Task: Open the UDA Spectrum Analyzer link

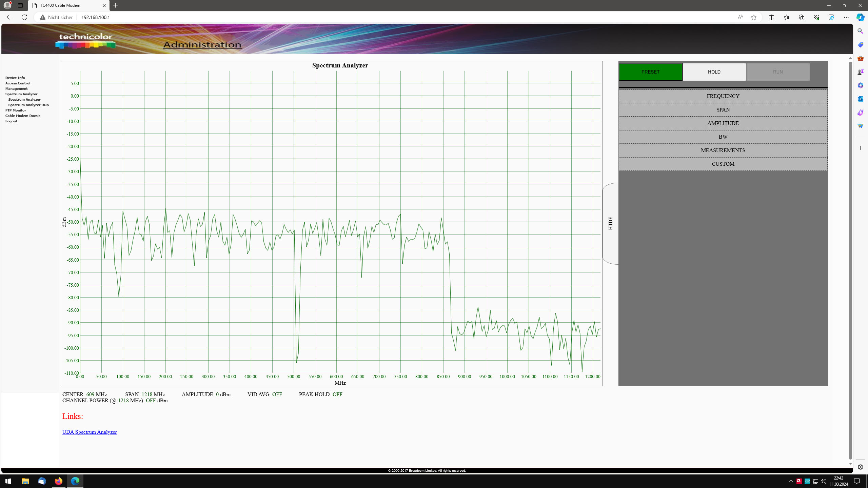Action: [x=90, y=432]
